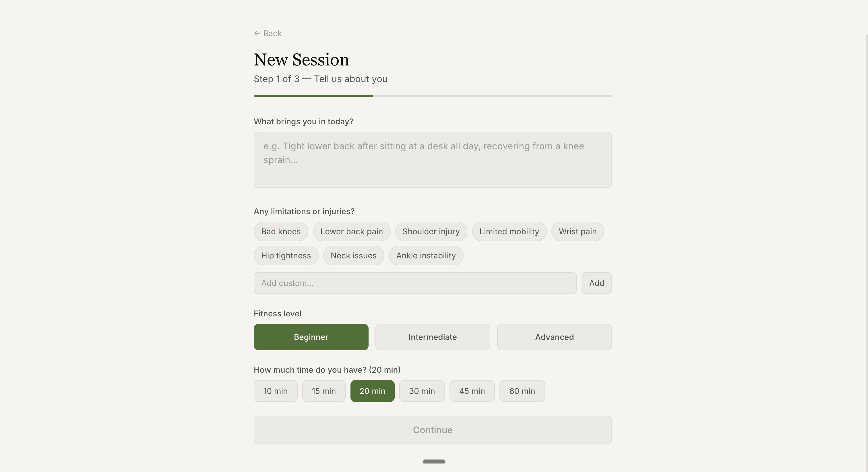Click the Add button for custom limitation
Screen dimensions: 868x472
pyautogui.click(x=596, y=283)
